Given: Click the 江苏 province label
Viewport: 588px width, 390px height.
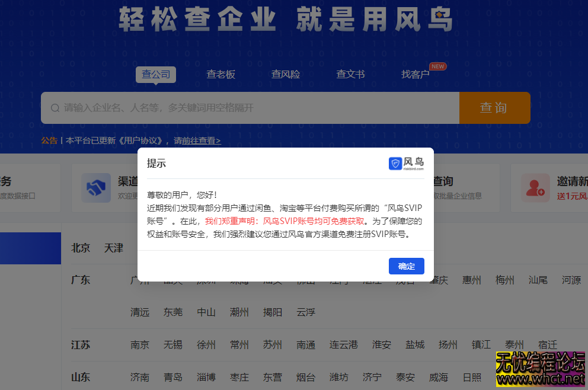Looking at the screenshot, I should (x=81, y=345).
